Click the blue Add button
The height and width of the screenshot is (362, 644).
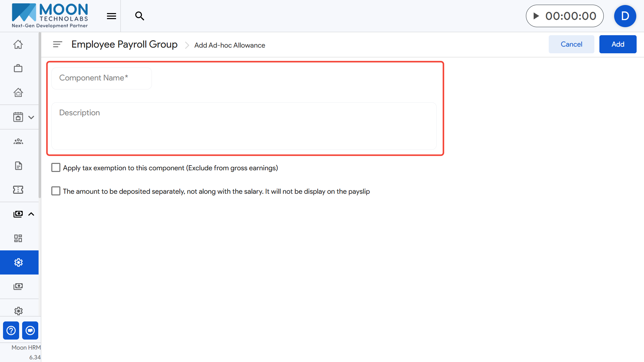coord(618,44)
